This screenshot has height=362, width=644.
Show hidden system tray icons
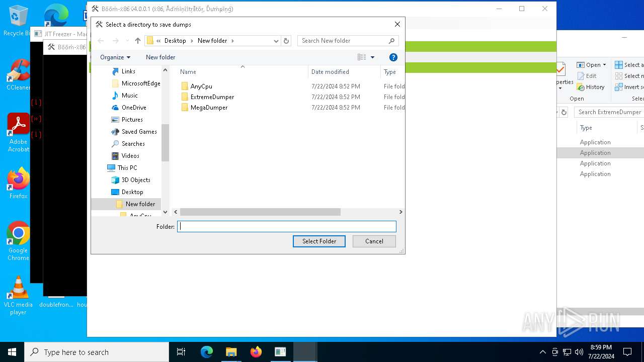542,352
